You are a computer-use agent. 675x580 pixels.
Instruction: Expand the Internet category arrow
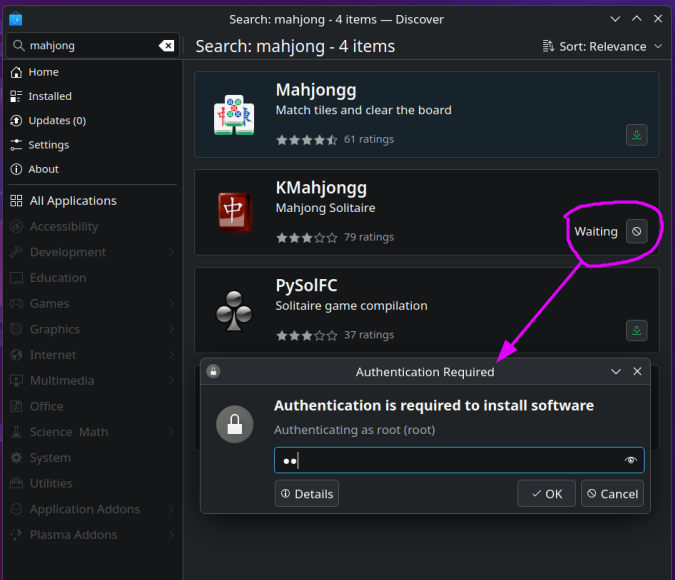tap(171, 355)
